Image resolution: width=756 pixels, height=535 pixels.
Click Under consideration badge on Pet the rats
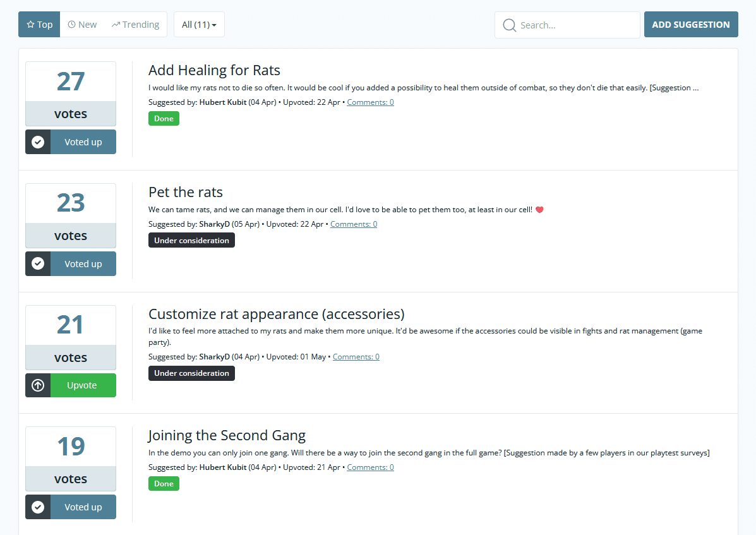pyautogui.click(x=191, y=241)
